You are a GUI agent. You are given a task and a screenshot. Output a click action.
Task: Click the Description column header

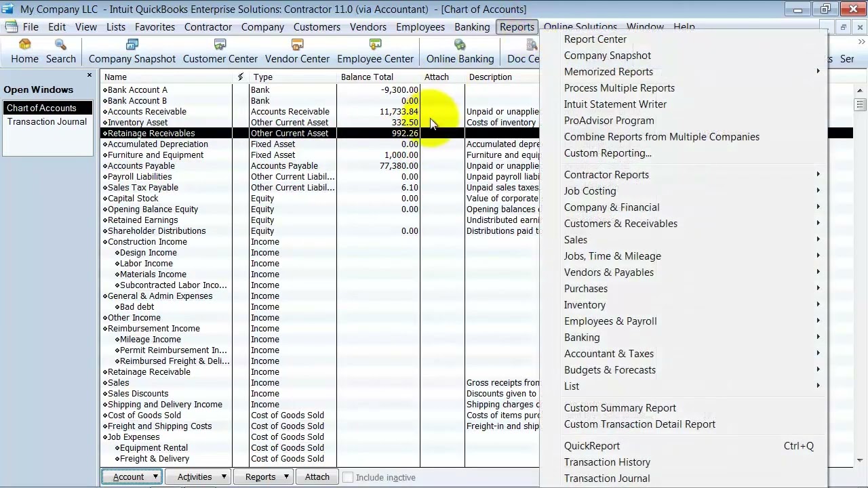click(502, 77)
